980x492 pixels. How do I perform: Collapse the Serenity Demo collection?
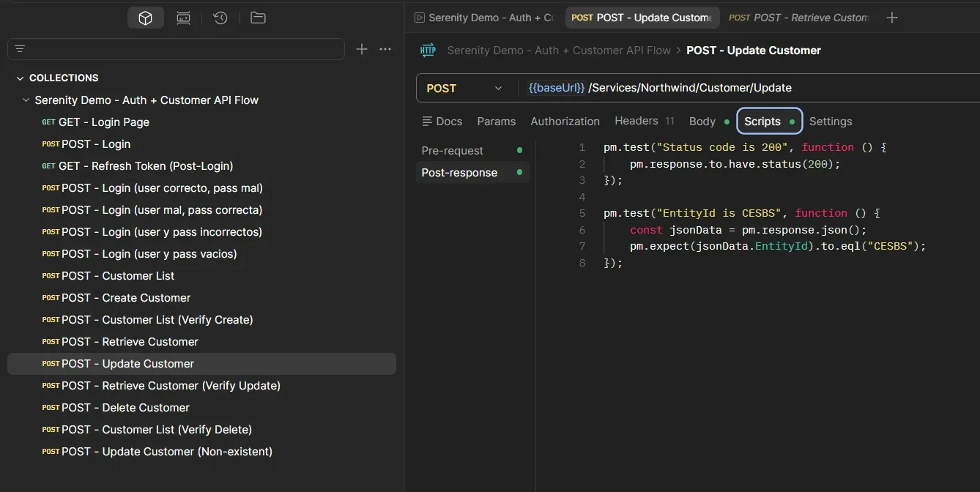tap(26, 100)
